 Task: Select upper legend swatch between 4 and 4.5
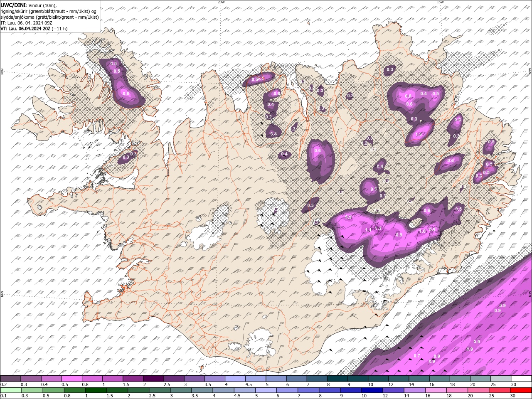[x=235, y=379]
